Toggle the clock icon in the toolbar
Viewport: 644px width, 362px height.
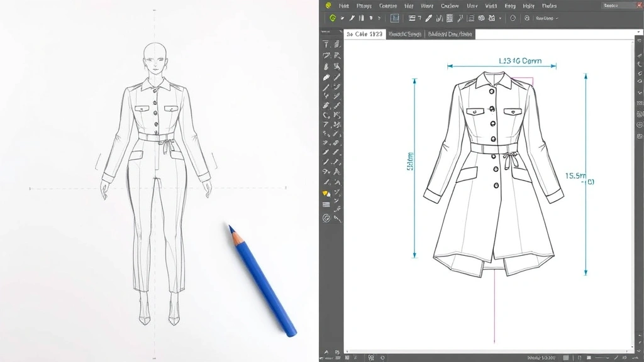pyautogui.click(x=513, y=18)
